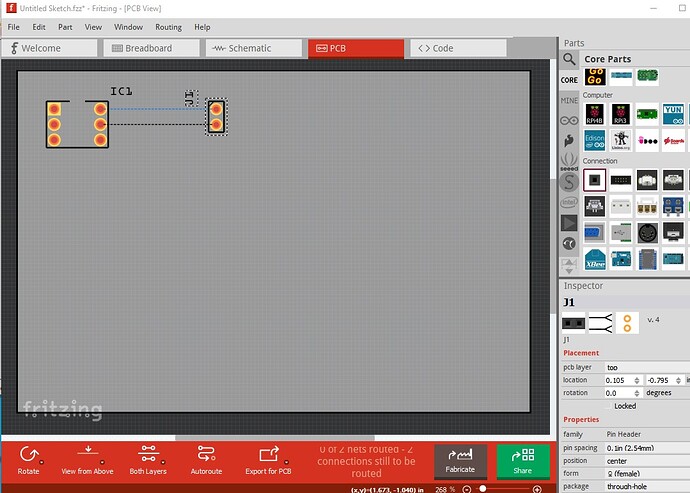Click the J1 title field in Inspector
The height and width of the screenshot is (493, 690).
coord(626,302)
